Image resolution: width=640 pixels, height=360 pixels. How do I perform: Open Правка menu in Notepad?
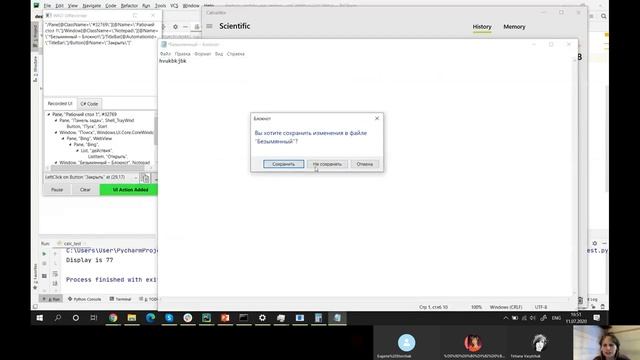click(182, 54)
